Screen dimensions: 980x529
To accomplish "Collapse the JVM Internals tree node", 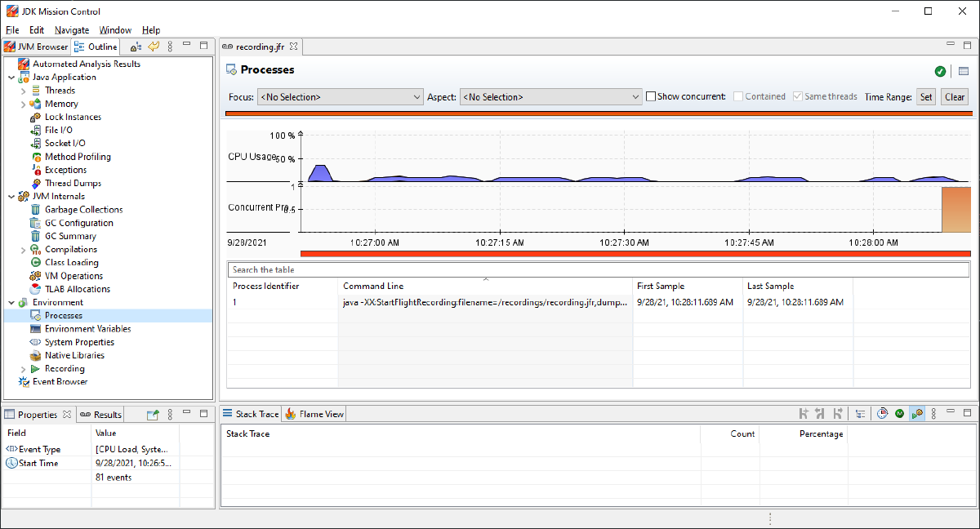I will point(11,197).
